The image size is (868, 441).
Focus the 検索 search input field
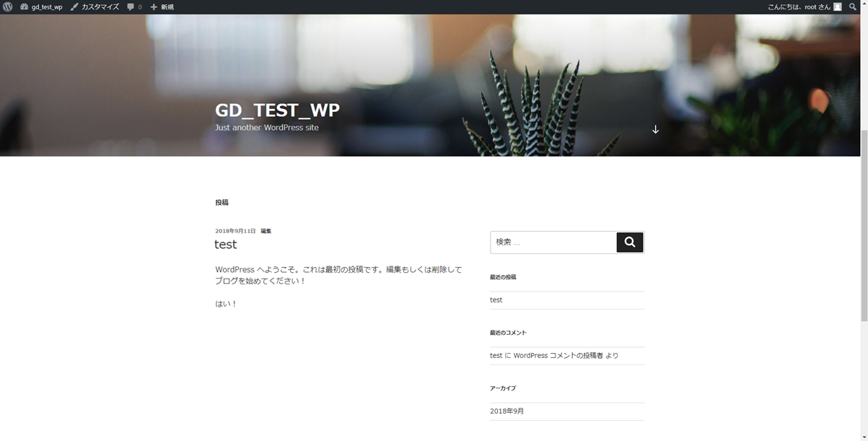point(553,243)
